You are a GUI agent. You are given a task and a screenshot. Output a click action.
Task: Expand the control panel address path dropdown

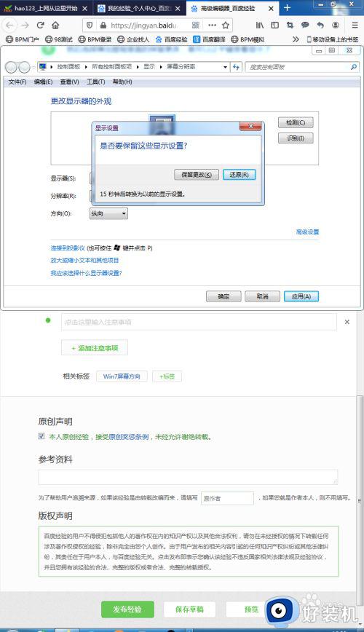(226, 67)
